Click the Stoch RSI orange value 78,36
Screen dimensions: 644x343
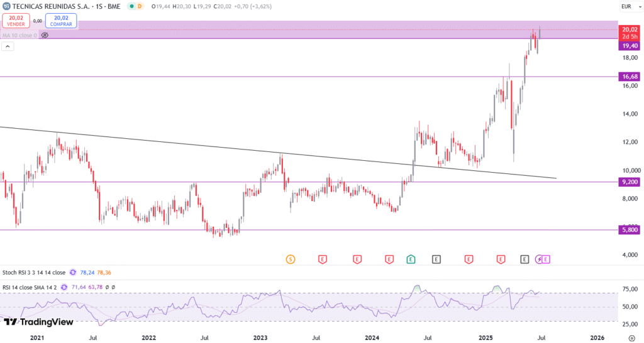pyautogui.click(x=104, y=273)
